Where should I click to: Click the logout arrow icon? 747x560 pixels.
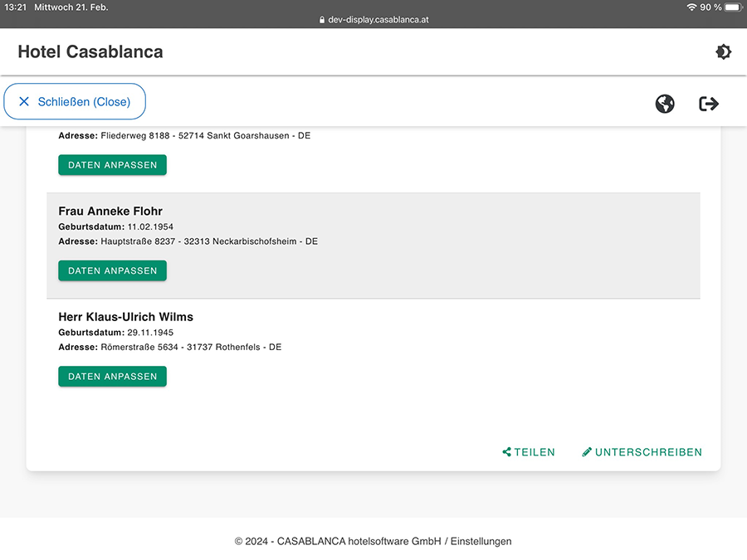pyautogui.click(x=708, y=104)
